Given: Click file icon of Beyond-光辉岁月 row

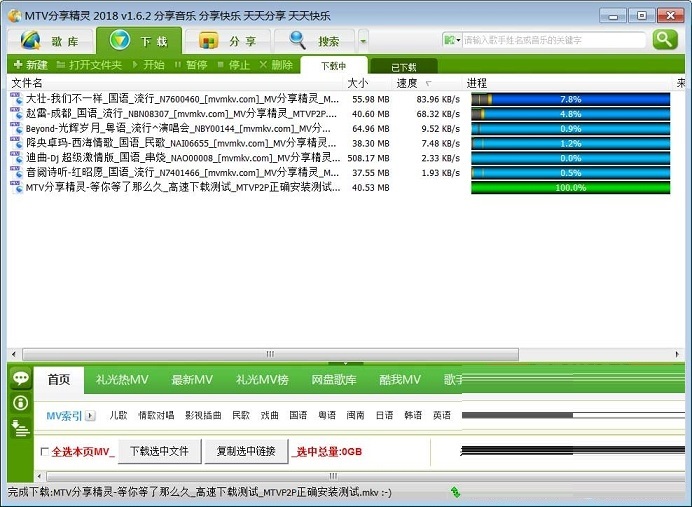Looking at the screenshot, I should [x=16, y=129].
